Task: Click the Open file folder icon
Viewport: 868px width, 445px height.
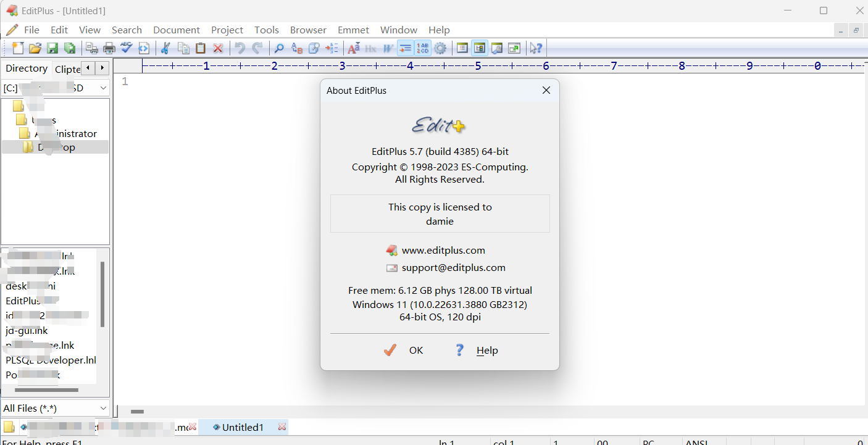Action: pos(35,48)
